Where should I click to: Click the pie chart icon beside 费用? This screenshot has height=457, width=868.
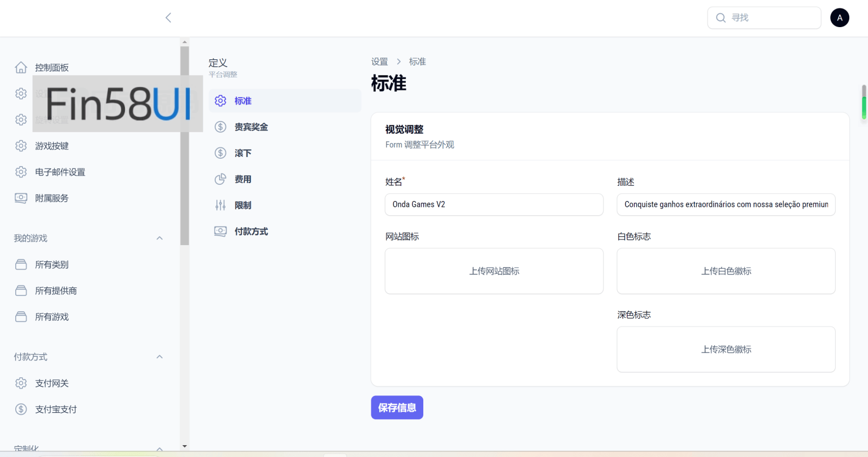[220, 179]
